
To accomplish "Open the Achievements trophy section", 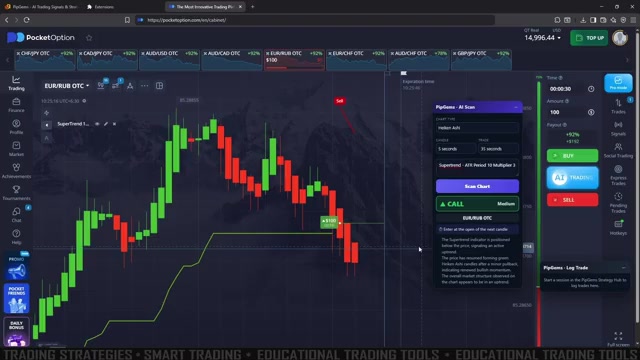I will coord(16,171).
